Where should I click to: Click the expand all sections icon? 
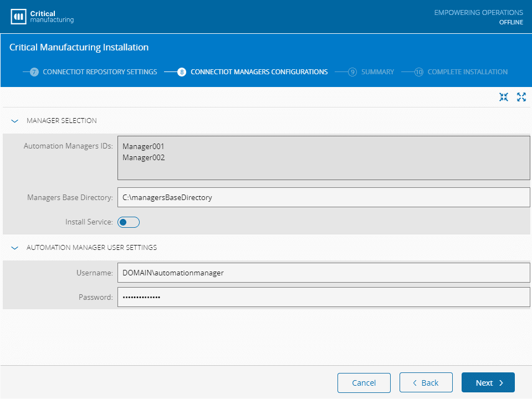(521, 97)
